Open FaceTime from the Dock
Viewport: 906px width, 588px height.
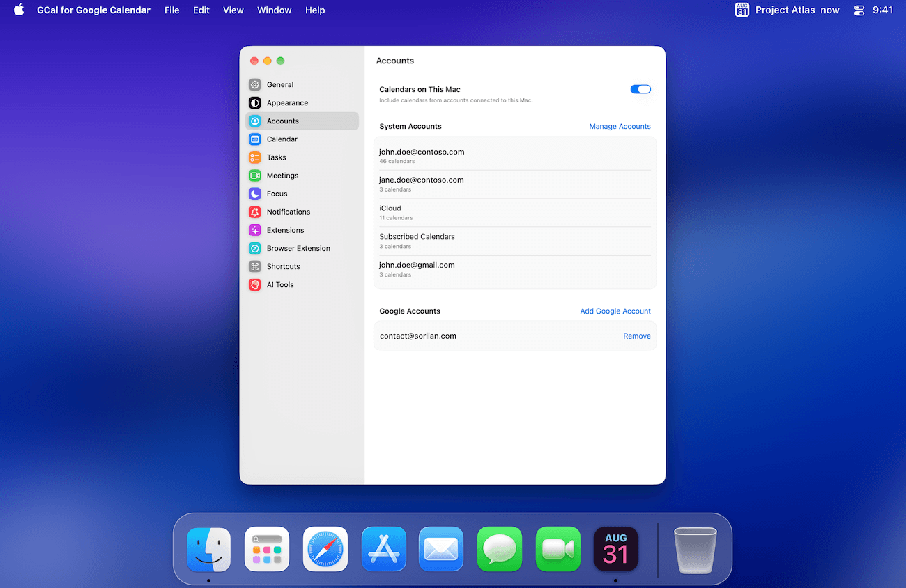click(x=558, y=549)
